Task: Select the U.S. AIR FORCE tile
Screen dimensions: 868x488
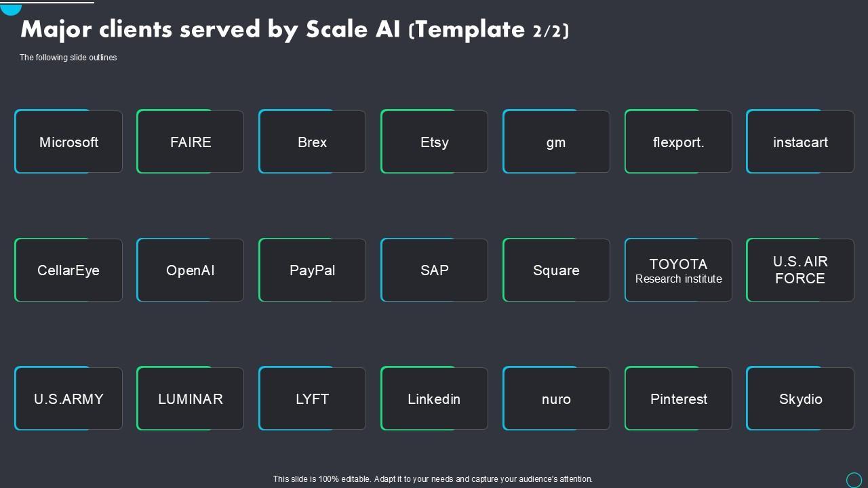Action: (x=800, y=270)
